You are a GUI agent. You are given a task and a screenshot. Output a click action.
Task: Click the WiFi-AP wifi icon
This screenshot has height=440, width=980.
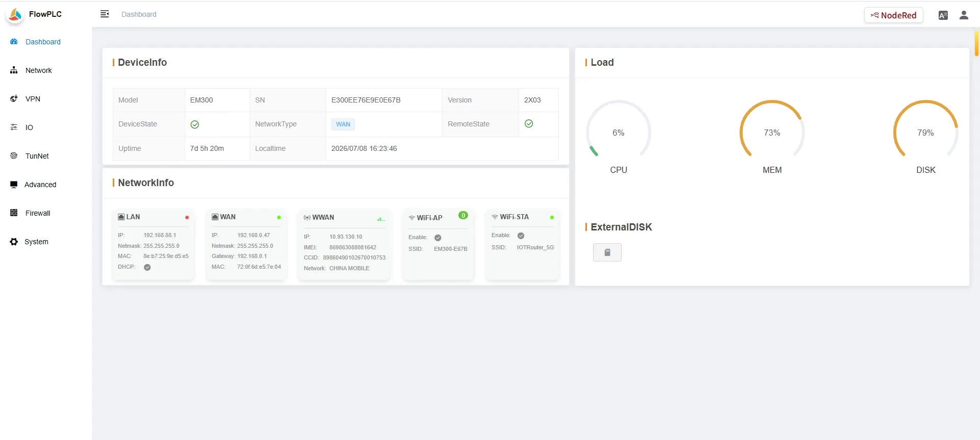(412, 218)
